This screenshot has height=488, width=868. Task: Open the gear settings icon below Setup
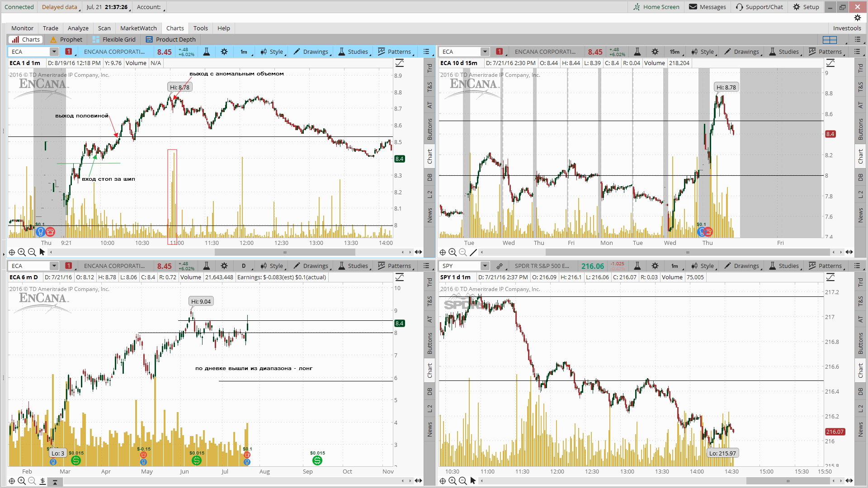tap(857, 18)
